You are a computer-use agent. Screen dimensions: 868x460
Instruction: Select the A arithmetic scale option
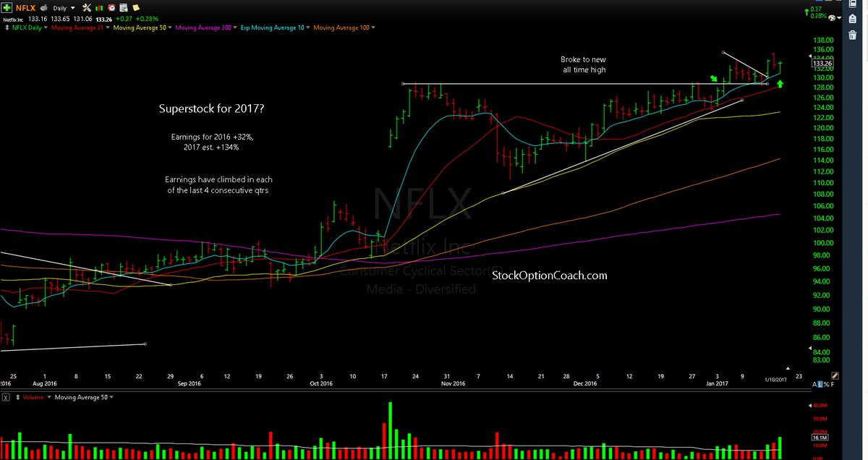(x=814, y=385)
